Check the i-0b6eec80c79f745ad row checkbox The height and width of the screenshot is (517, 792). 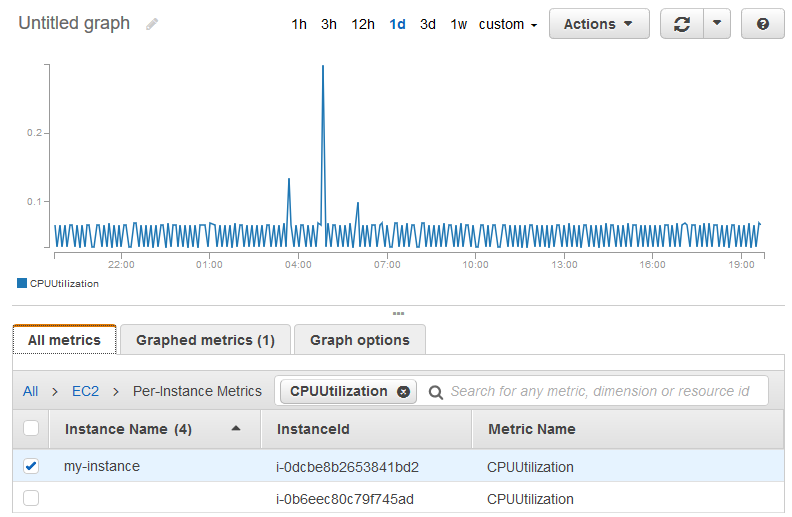click(x=31, y=498)
